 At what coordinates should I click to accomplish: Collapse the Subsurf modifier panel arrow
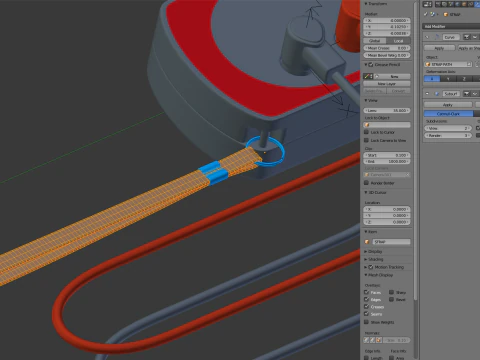(x=427, y=94)
